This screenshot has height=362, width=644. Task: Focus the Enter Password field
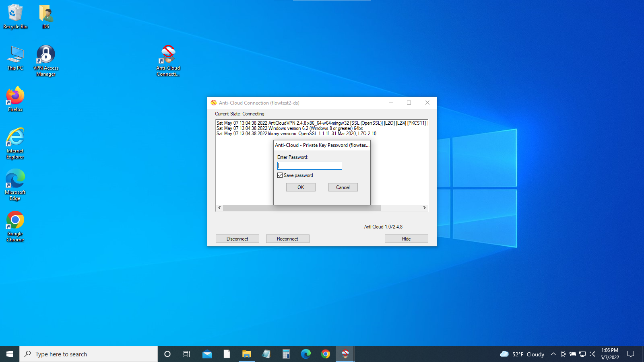click(x=310, y=166)
